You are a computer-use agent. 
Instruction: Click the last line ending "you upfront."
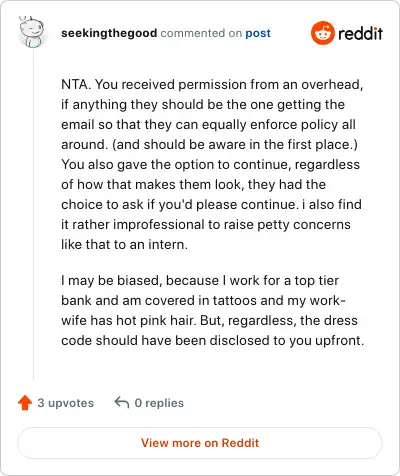tap(212, 340)
